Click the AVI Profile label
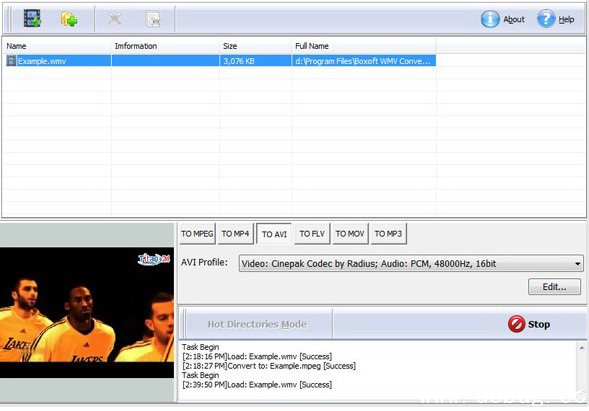 (x=204, y=262)
